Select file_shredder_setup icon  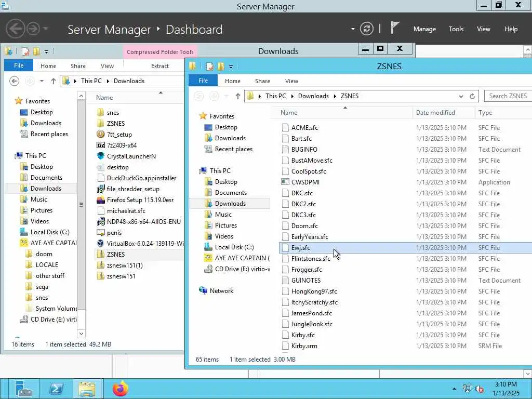tap(100, 189)
